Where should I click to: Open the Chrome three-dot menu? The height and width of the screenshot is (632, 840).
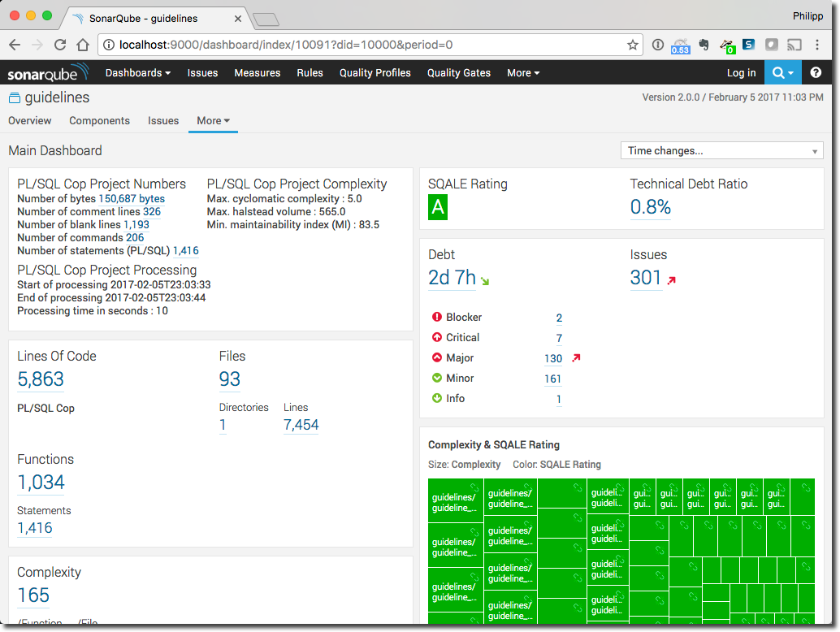(x=817, y=45)
